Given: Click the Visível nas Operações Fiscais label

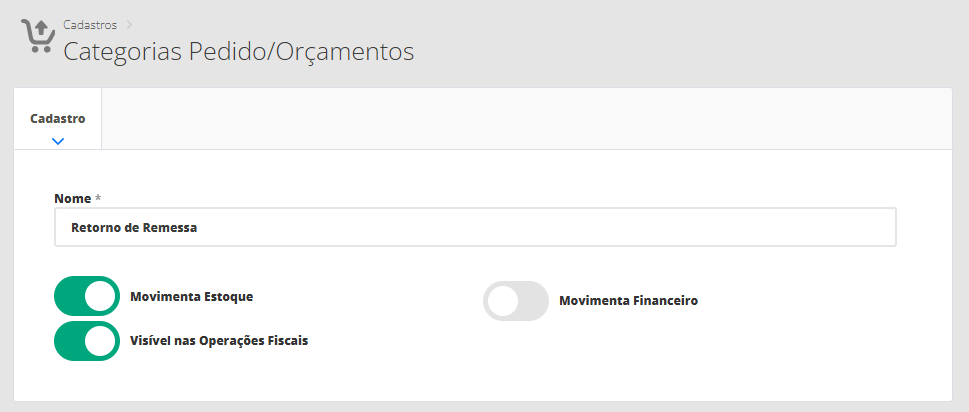Looking at the screenshot, I should (x=219, y=340).
